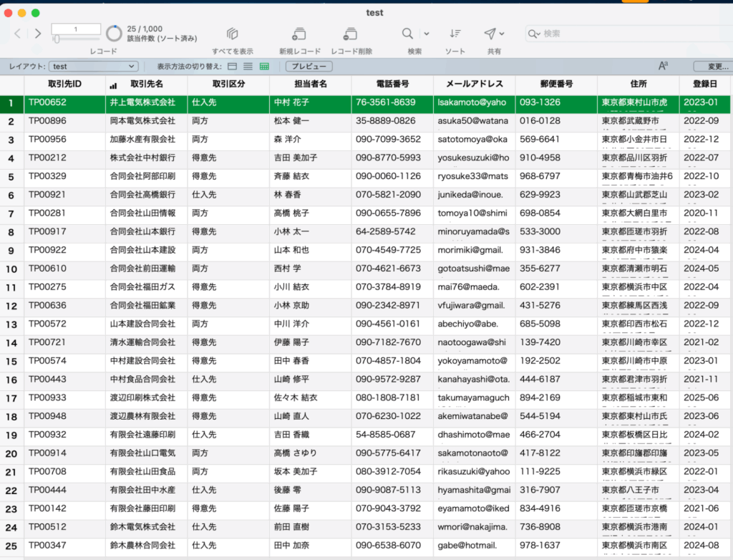Open the layout (レイアウト) dropdown menu
This screenshot has height=560, width=733.
coord(93,67)
